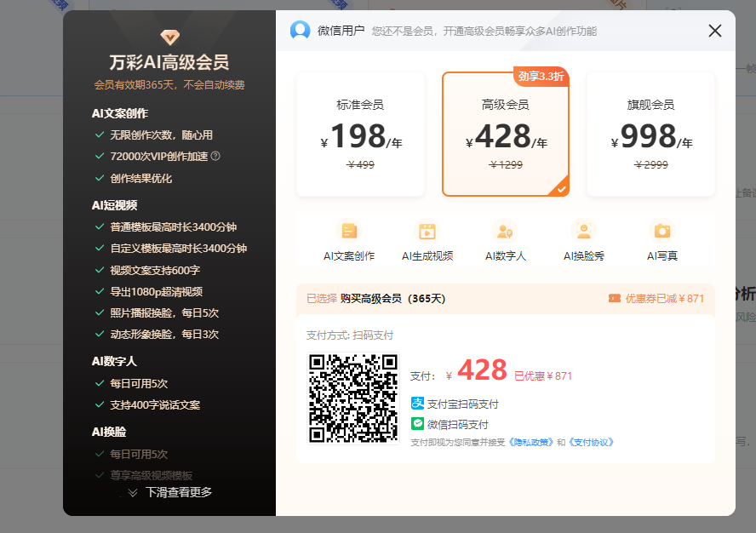Screen dimensions: 756x533
Task: Click the diamond icon above 万彩AI高级会员
Action: 169,37
